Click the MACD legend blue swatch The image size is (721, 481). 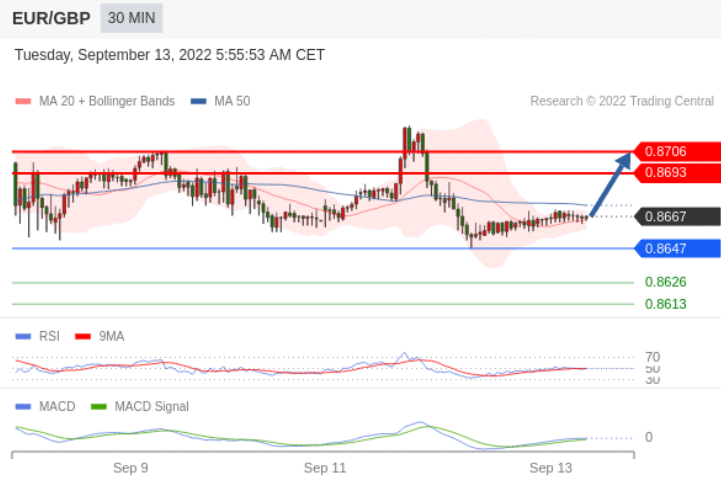(x=23, y=407)
